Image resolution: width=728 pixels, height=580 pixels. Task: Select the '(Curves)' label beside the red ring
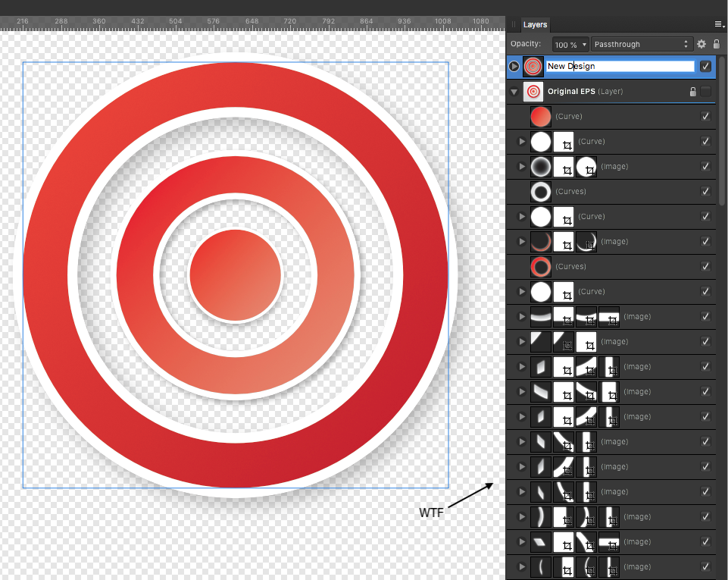click(x=570, y=266)
